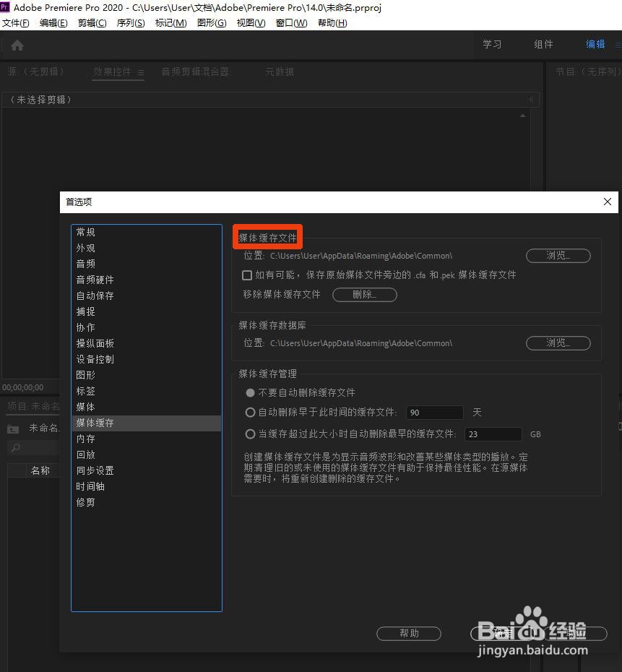Open the File (文件) menu
This screenshot has width=622, height=672.
pos(16,23)
